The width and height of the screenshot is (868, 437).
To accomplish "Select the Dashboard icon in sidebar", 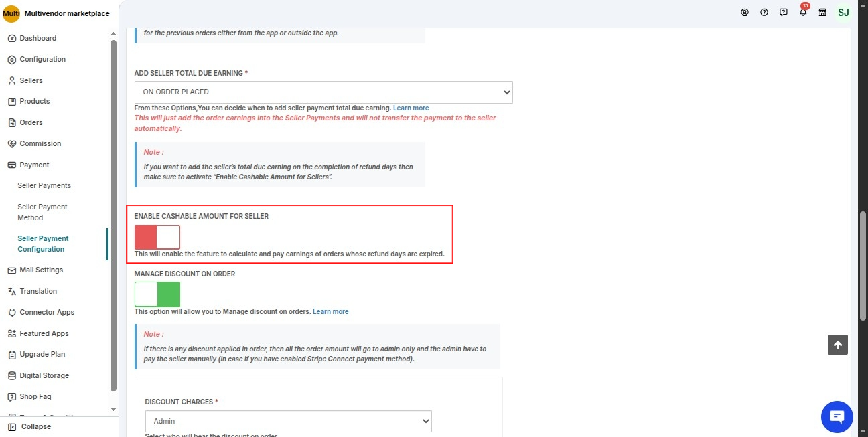I will coord(11,38).
